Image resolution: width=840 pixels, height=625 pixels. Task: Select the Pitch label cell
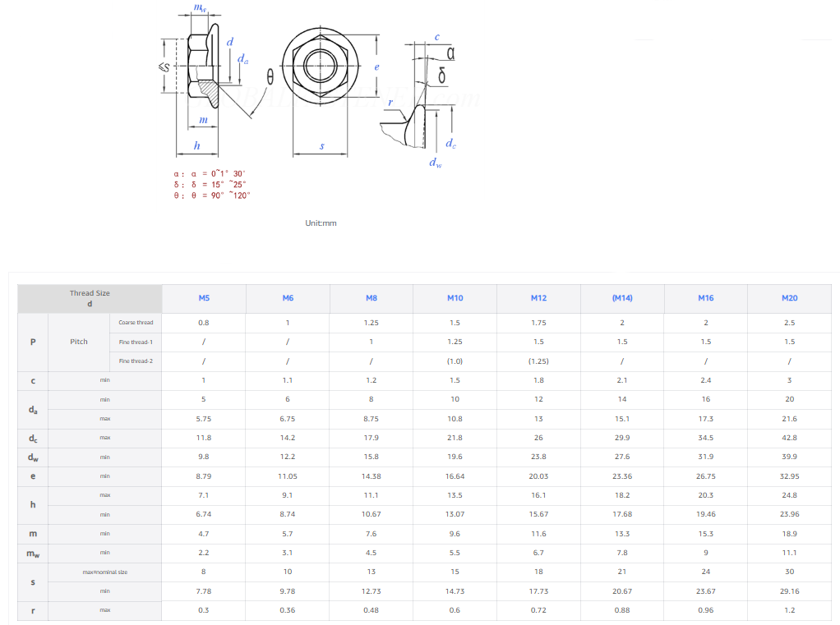tap(78, 342)
